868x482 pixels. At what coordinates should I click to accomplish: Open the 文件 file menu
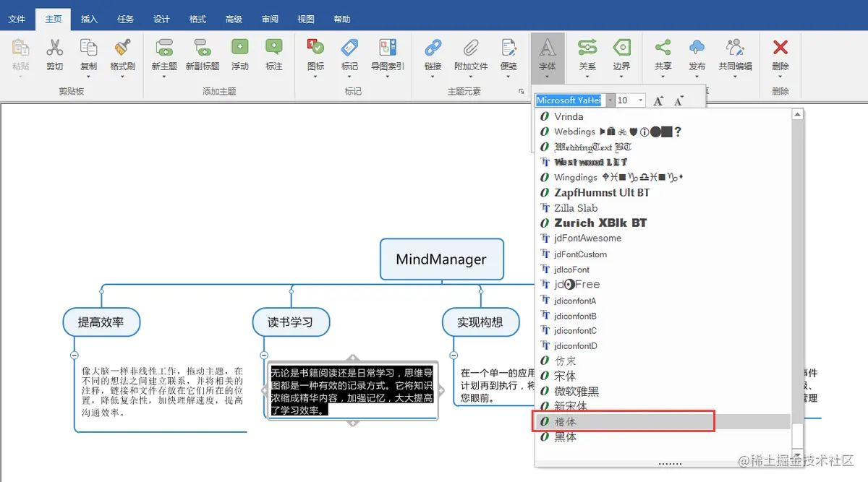pos(17,20)
